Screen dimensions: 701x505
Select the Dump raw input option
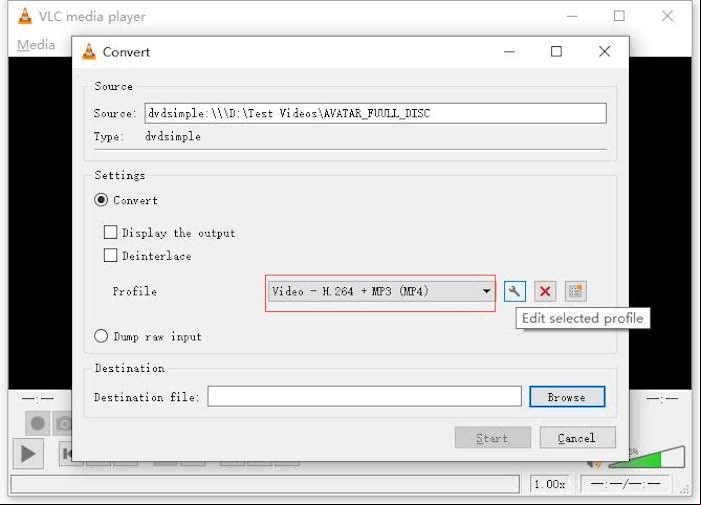coord(101,336)
